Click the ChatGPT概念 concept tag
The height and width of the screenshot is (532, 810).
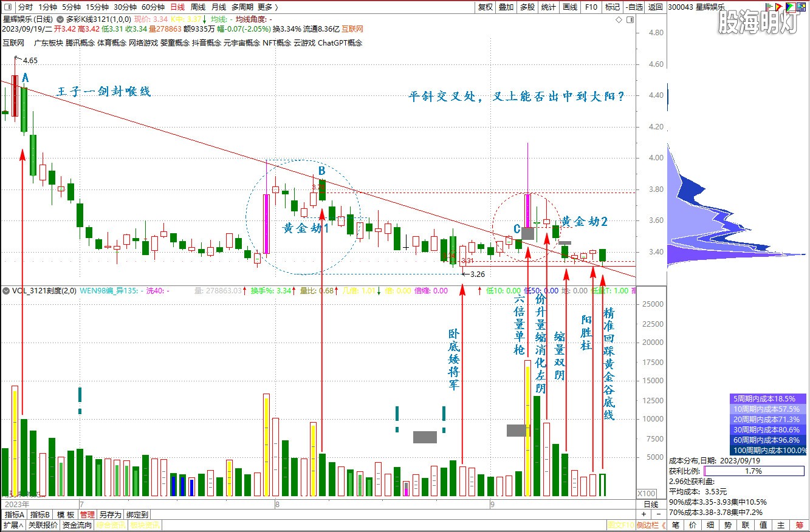coord(340,43)
